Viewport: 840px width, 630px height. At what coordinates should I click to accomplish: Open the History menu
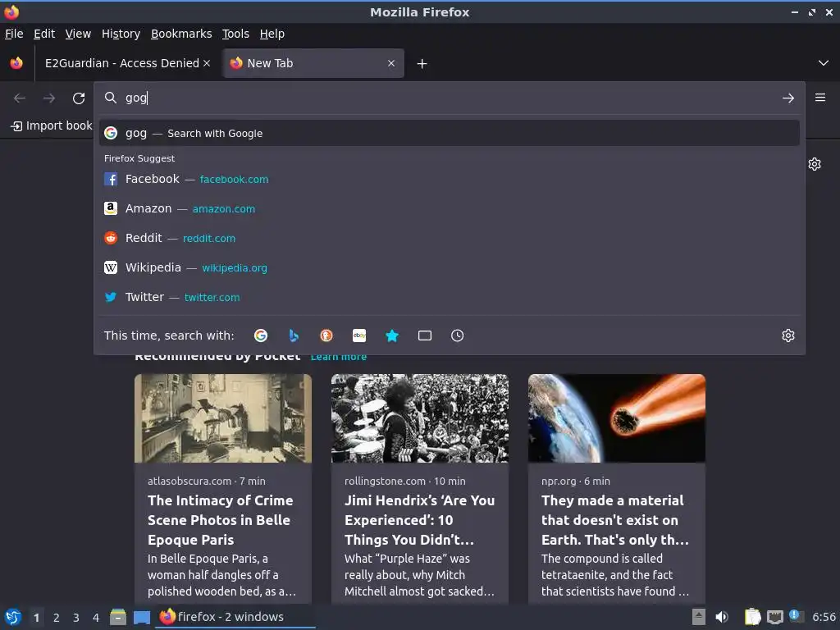(121, 34)
